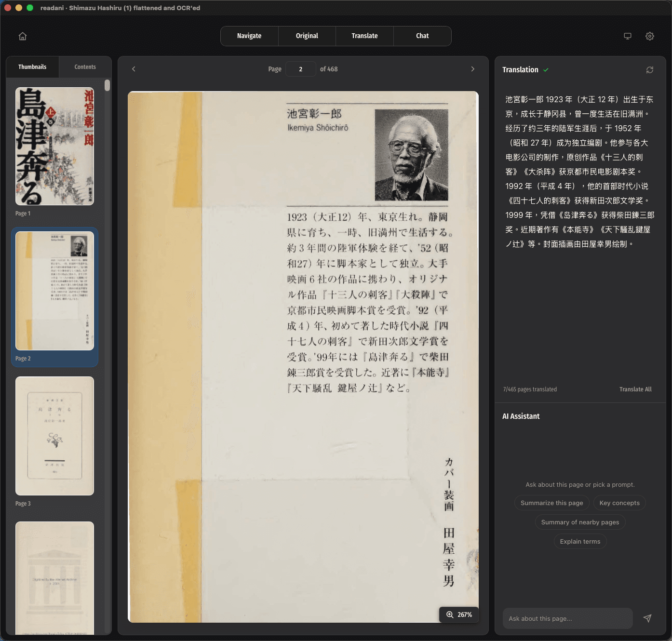The image size is (672, 641).
Task: Refresh the translation with the reload icon
Action: [650, 69]
